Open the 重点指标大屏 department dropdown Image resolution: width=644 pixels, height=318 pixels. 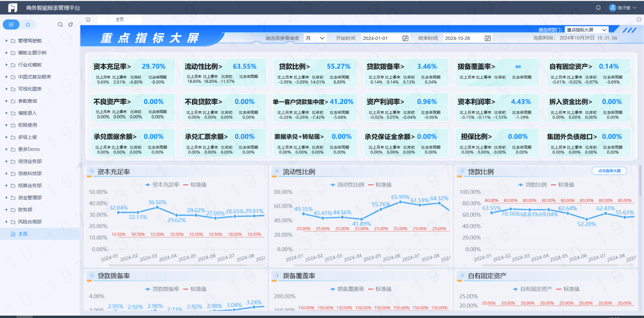586,30
